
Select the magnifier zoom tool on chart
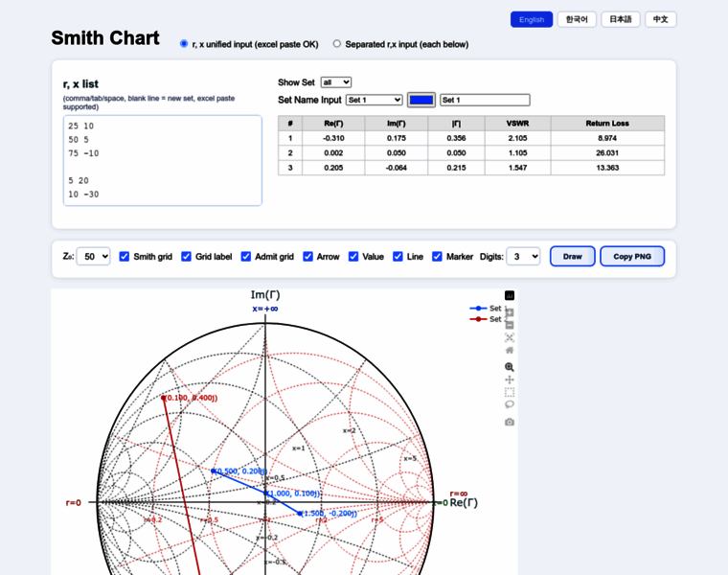510,367
